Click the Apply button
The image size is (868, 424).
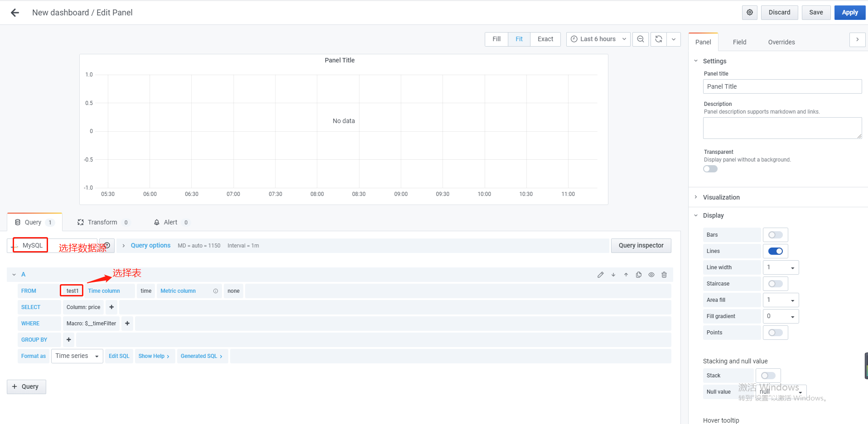(x=850, y=12)
